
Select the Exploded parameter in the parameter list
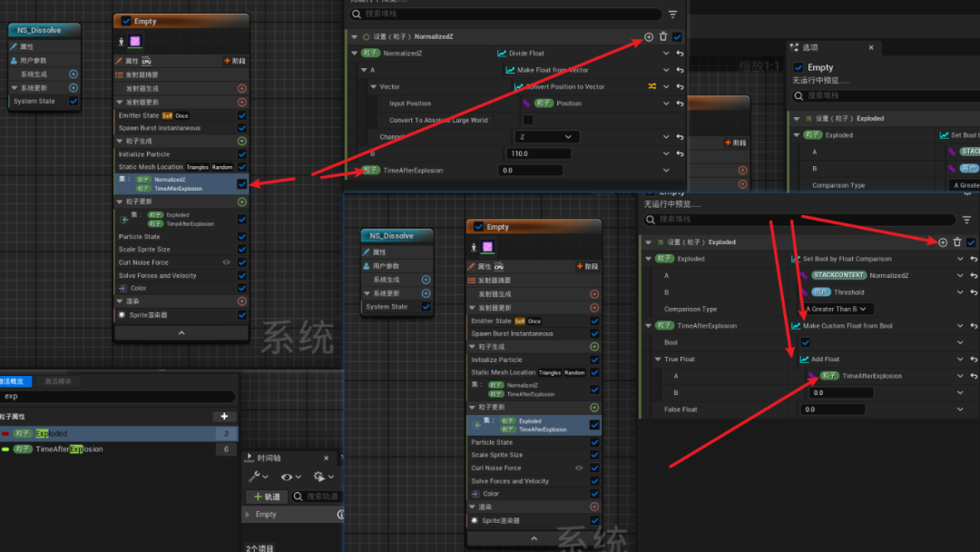pos(119,433)
